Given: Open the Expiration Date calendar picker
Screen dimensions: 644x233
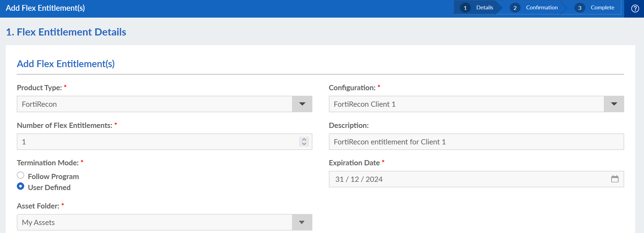Looking at the screenshot, I should click(x=615, y=179).
